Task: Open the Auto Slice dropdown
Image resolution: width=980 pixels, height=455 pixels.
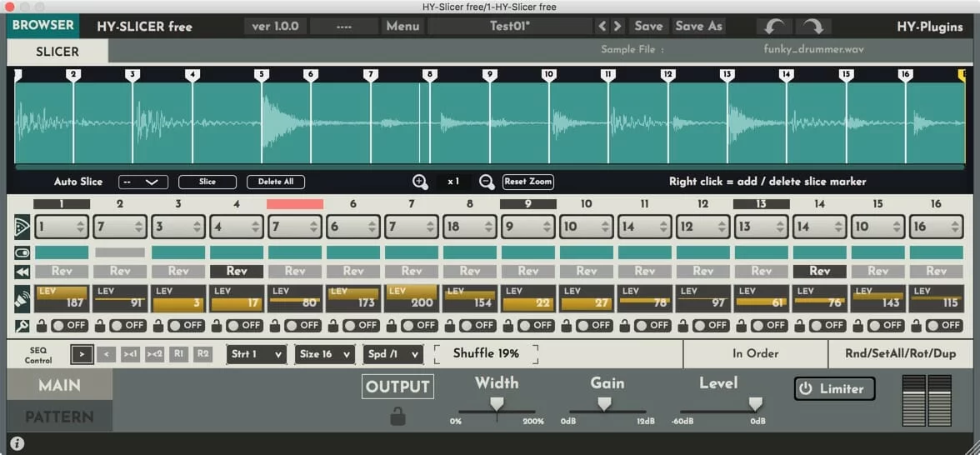Action: (x=143, y=182)
